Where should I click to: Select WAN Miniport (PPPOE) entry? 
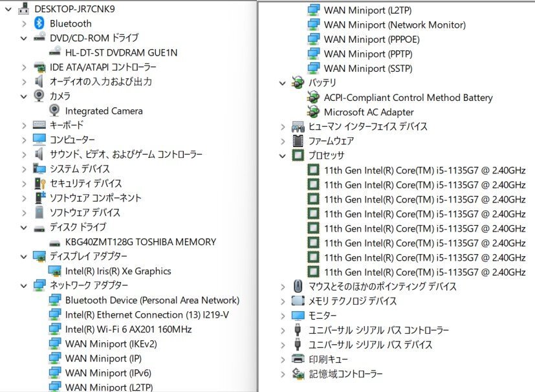(x=367, y=39)
